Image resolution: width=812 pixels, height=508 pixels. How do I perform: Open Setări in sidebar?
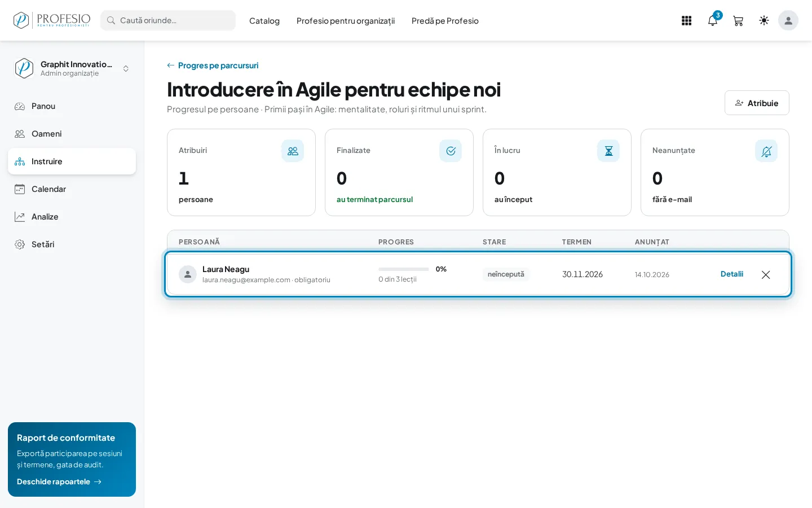pos(72,244)
